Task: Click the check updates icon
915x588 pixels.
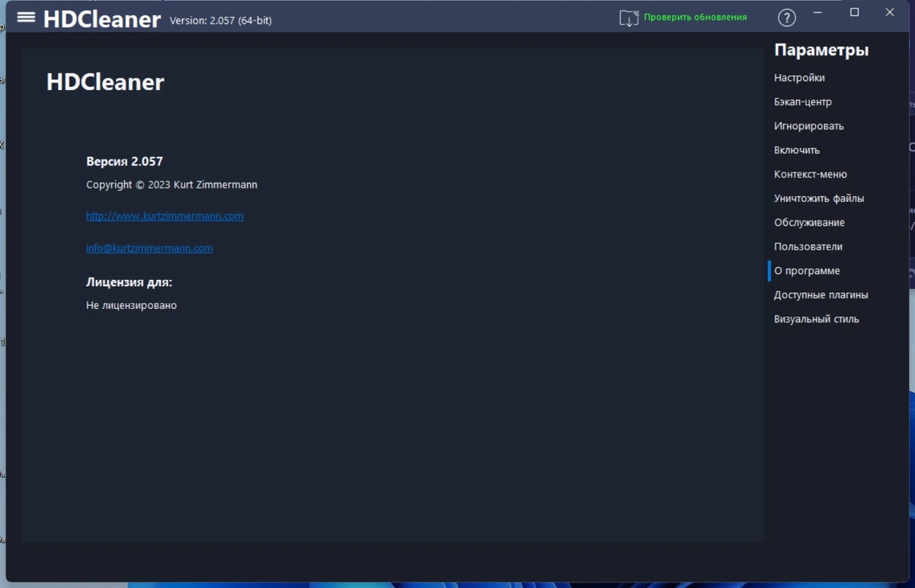Action: click(x=628, y=18)
